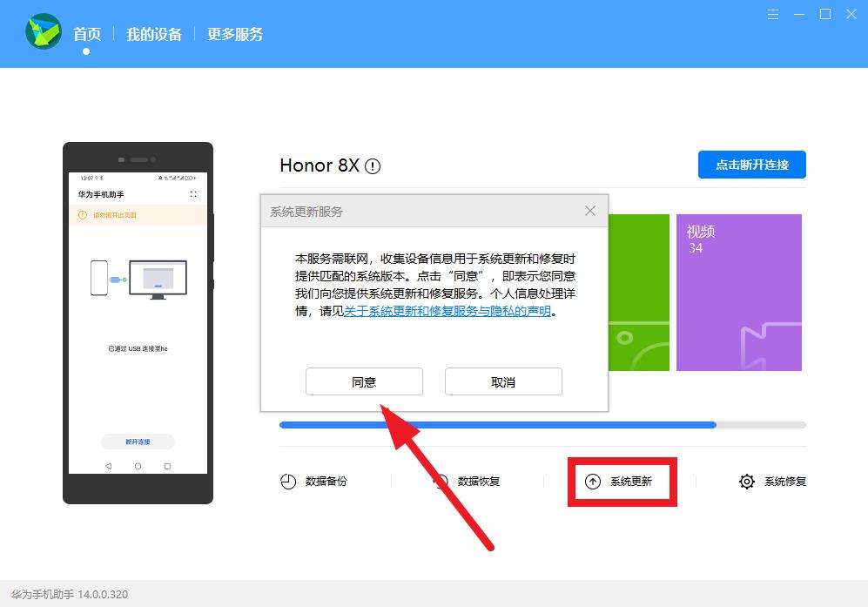Viewport: 868px width, 607px height.
Task: Click the 系统更新 up-arrow icon
Action: click(x=593, y=482)
